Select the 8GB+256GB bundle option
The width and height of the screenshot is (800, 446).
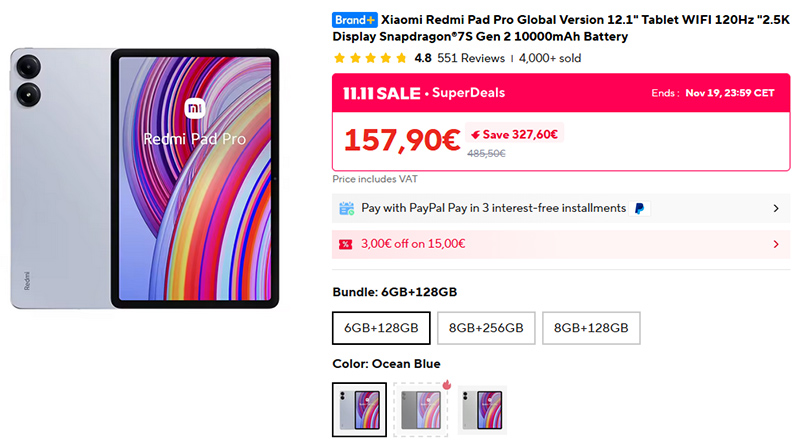(x=486, y=328)
